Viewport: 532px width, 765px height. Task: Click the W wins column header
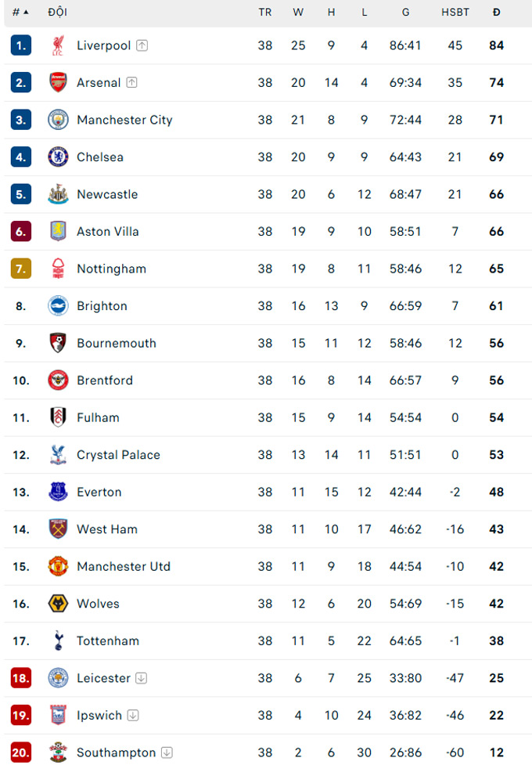pos(298,13)
